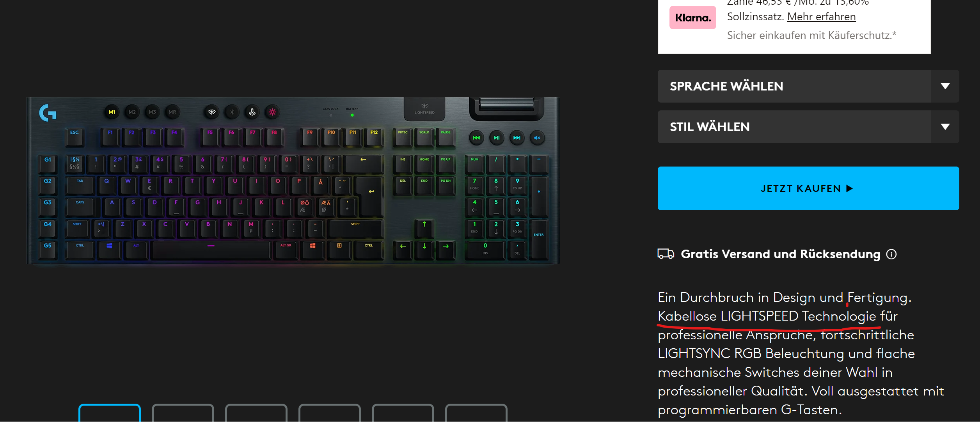
Task: Expand the SPRACHE WÄHLEN dropdown
Action: (808, 86)
